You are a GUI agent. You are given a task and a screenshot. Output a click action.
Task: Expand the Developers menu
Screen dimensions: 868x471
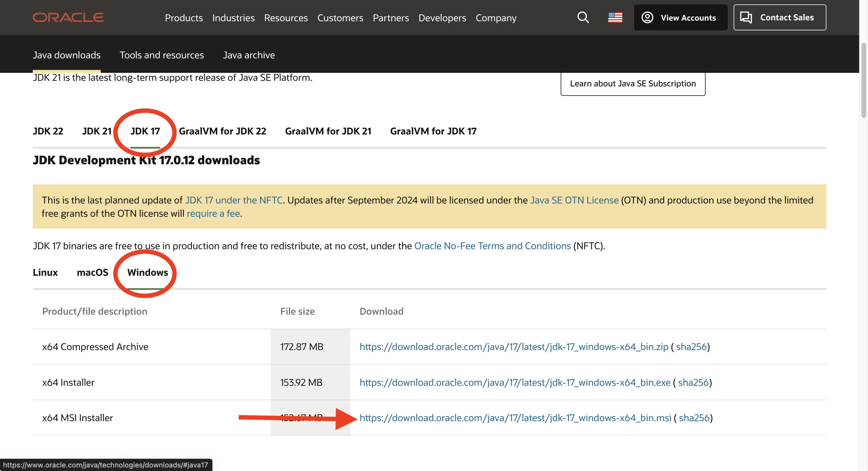(x=442, y=18)
